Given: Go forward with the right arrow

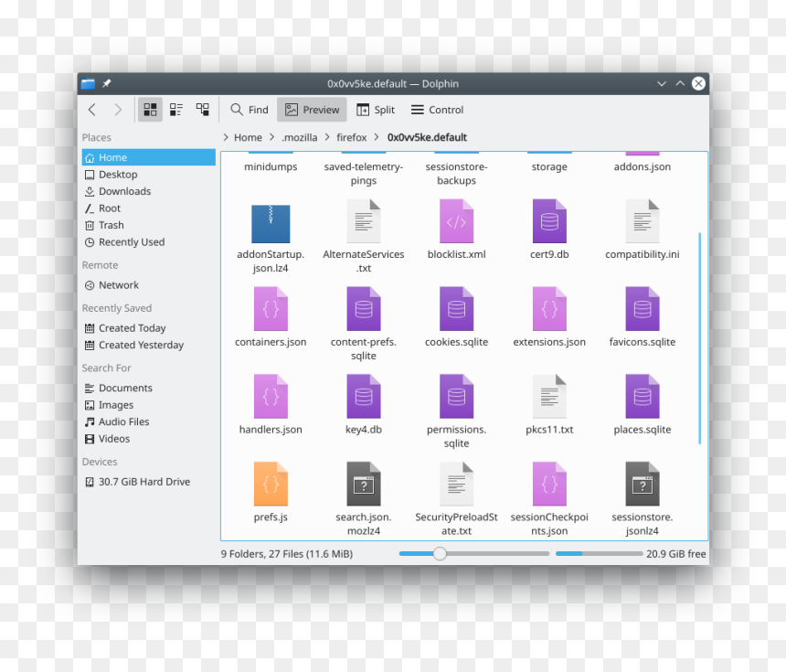Looking at the screenshot, I should (118, 110).
